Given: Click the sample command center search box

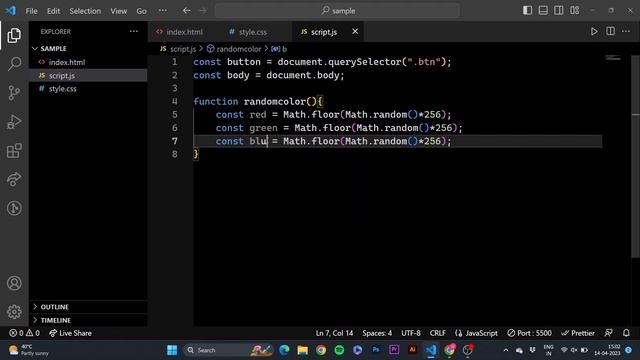Looking at the screenshot, I should 337,11.
